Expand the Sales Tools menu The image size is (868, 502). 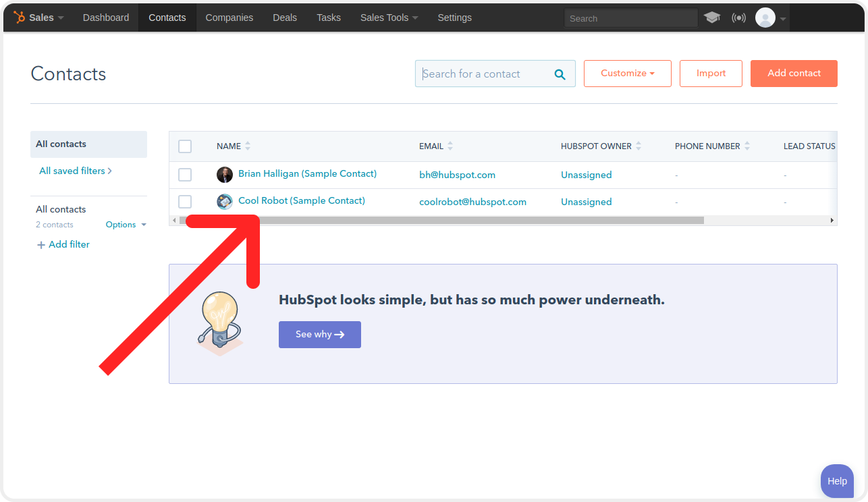point(389,18)
